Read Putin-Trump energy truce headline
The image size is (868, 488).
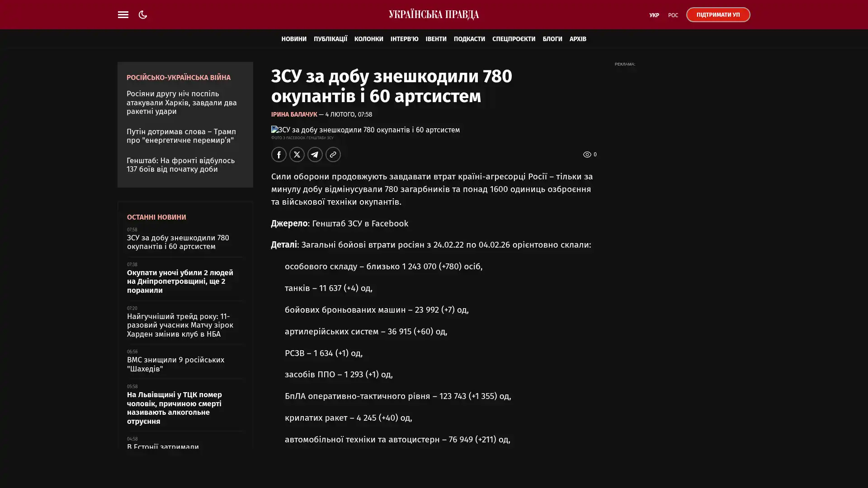pos(181,136)
